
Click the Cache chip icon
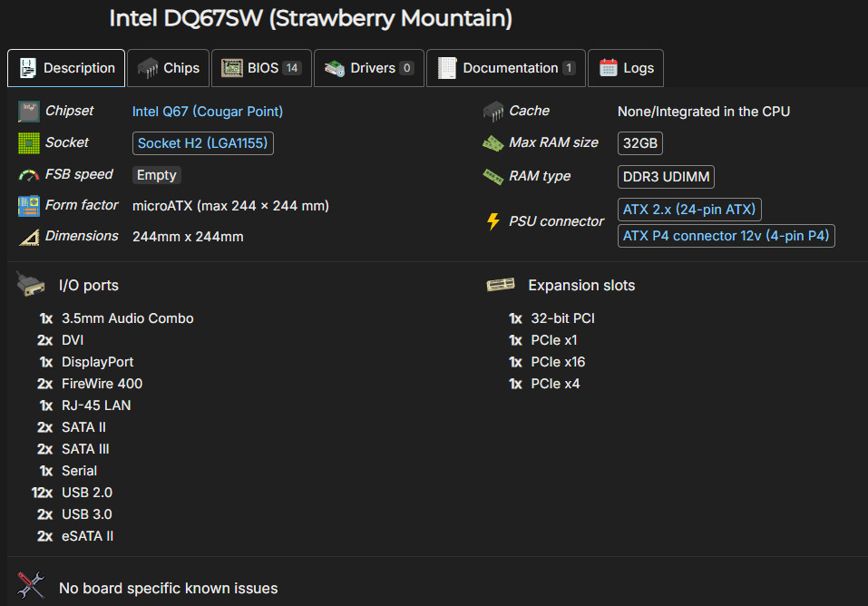(493, 112)
